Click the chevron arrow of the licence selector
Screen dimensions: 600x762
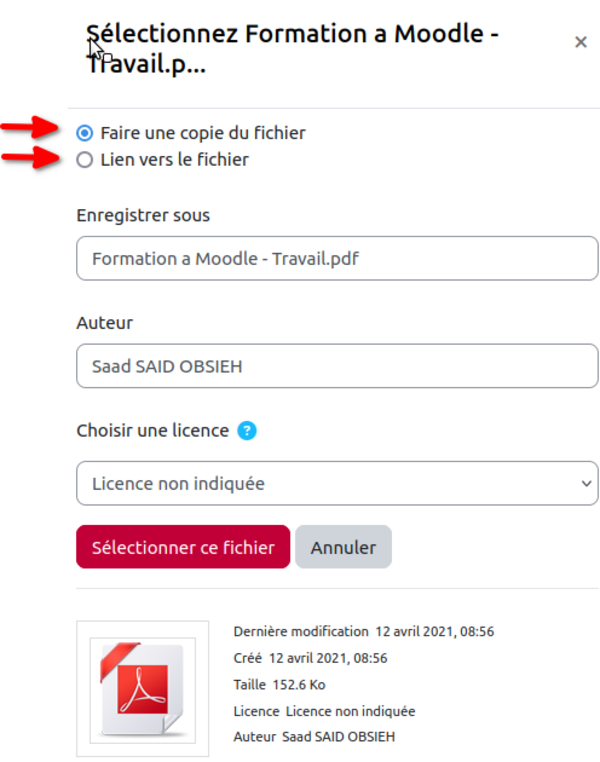click(x=586, y=484)
